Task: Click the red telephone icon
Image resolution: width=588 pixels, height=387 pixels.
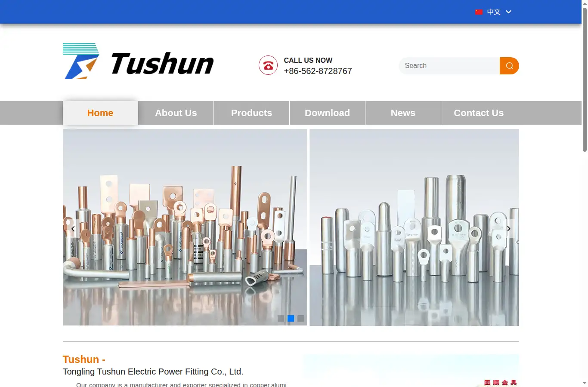Action: 268,65
